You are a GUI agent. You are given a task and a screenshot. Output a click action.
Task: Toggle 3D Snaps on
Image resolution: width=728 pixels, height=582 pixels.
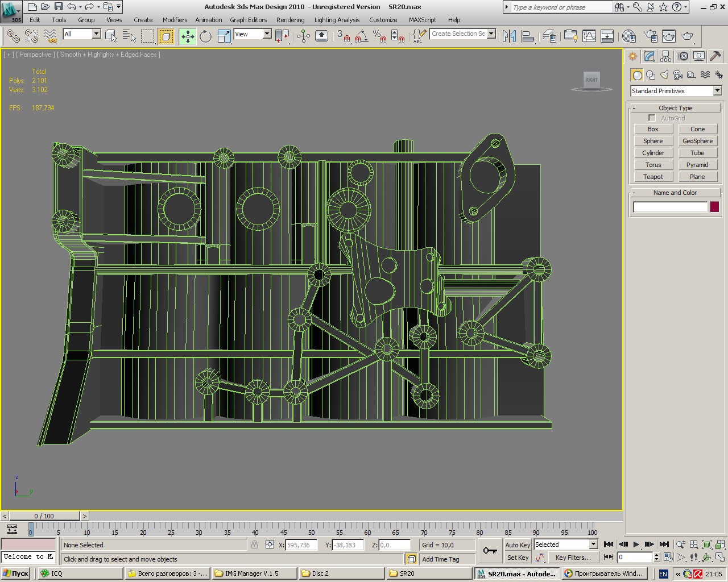[342, 36]
